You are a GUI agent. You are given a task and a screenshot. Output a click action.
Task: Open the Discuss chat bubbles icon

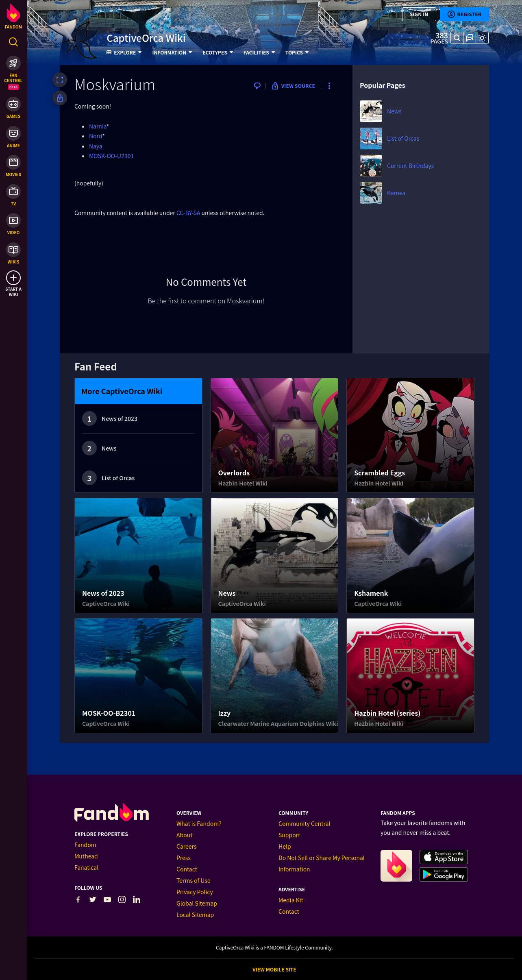tap(470, 38)
